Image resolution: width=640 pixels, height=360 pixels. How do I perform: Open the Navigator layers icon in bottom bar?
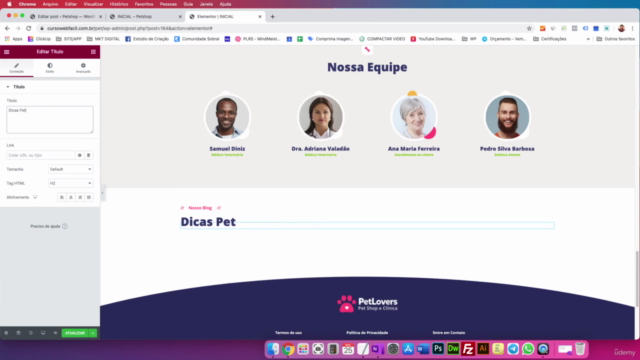(x=18, y=333)
